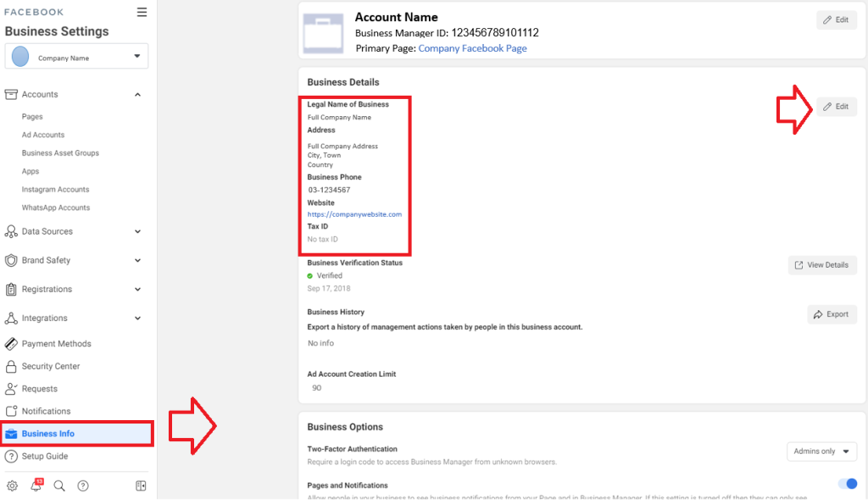Click the Integrations icon

click(x=11, y=318)
